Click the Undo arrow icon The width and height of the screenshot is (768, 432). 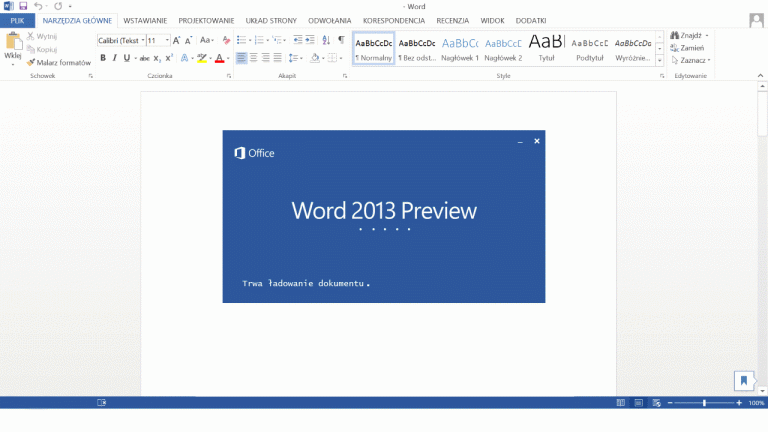(38, 6)
